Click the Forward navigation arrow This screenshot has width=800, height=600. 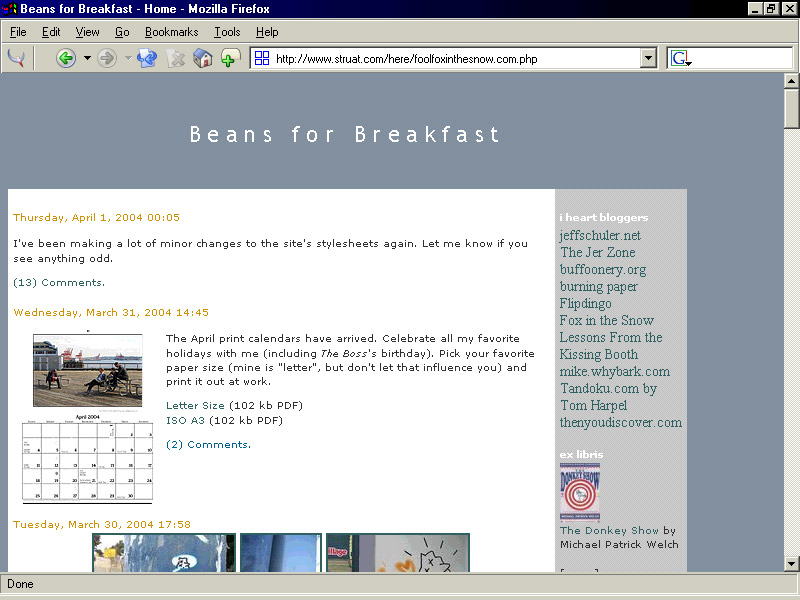(107, 58)
